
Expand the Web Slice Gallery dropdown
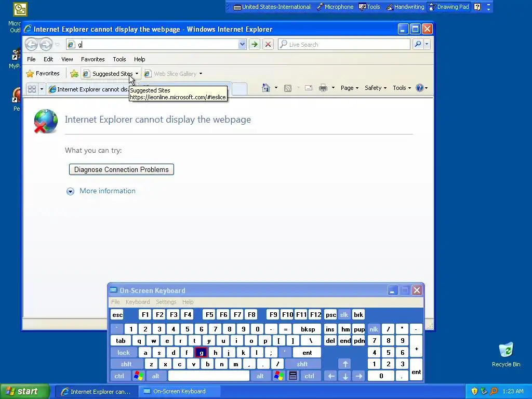click(x=201, y=74)
